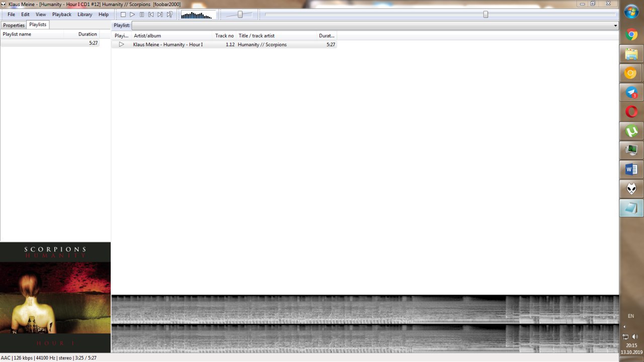Image resolution: width=644 pixels, height=362 pixels.
Task: Play a random track
Action: point(170,15)
